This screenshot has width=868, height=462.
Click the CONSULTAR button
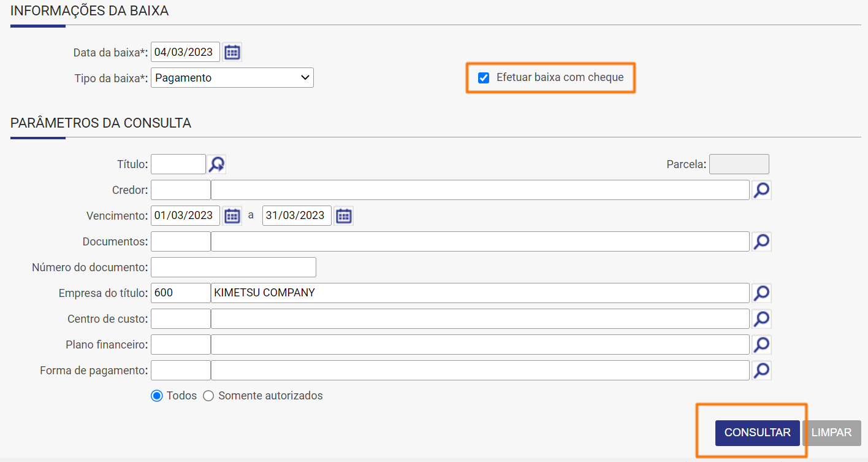pyautogui.click(x=758, y=433)
